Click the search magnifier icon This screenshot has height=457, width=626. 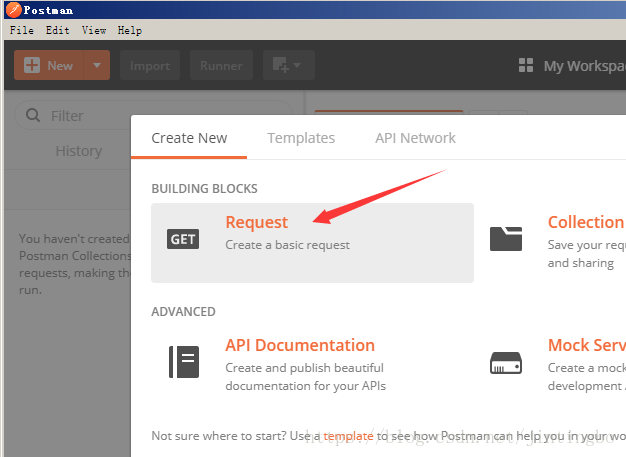[x=33, y=115]
